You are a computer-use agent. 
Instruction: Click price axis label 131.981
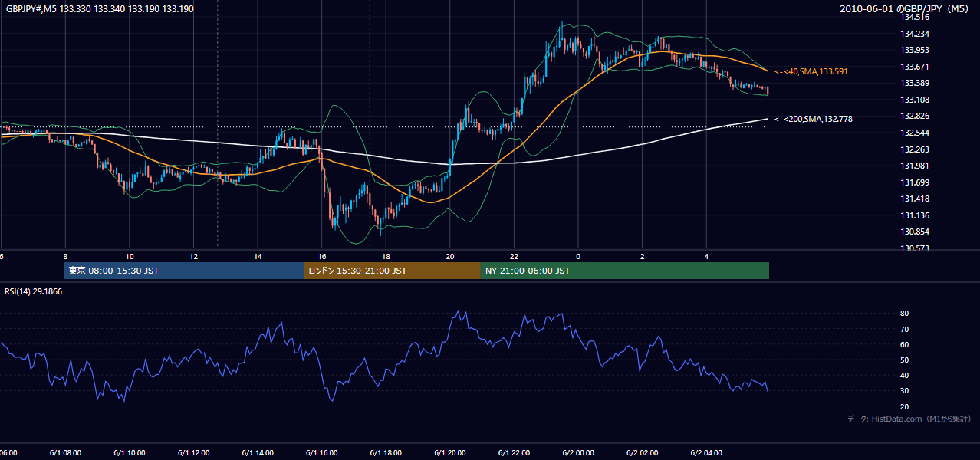pos(915,166)
